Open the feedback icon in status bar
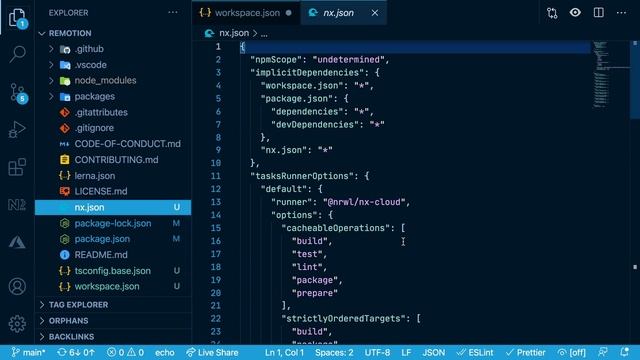Viewport: 640px width, 360px height. tap(602, 352)
